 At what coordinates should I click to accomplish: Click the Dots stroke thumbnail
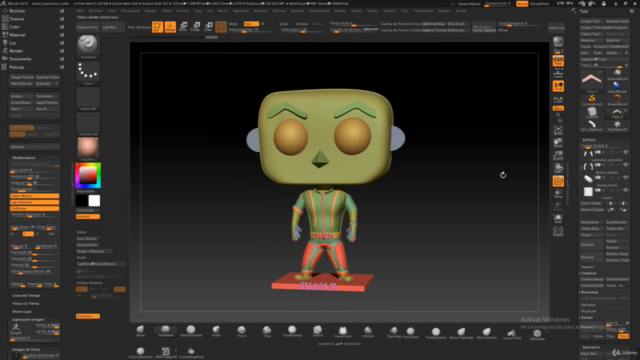[x=88, y=72]
